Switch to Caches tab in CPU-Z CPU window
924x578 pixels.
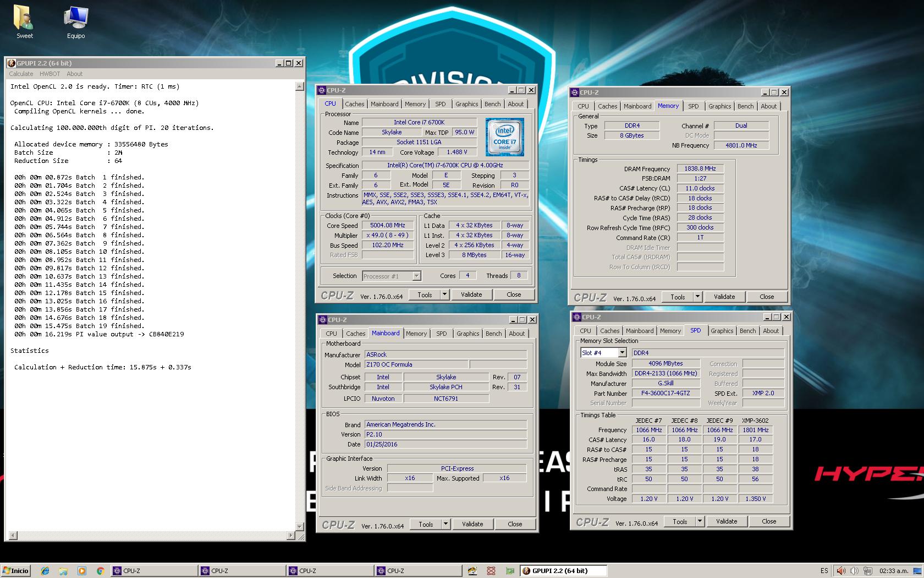354,104
